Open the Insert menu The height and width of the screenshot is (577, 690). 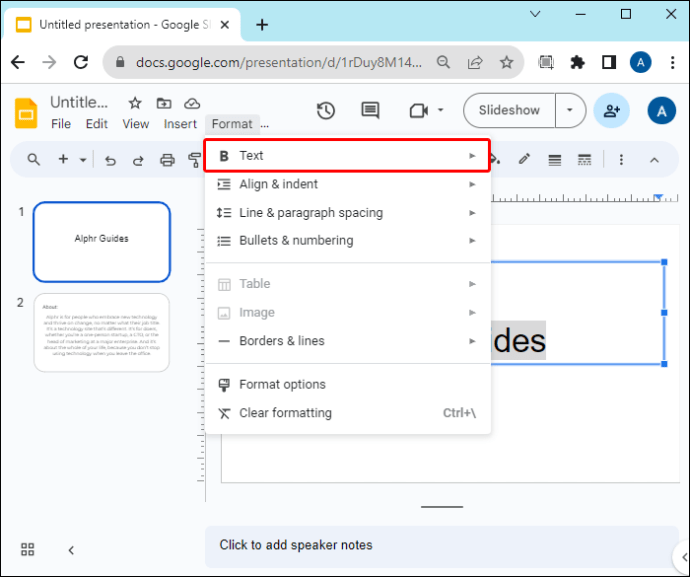(x=180, y=124)
